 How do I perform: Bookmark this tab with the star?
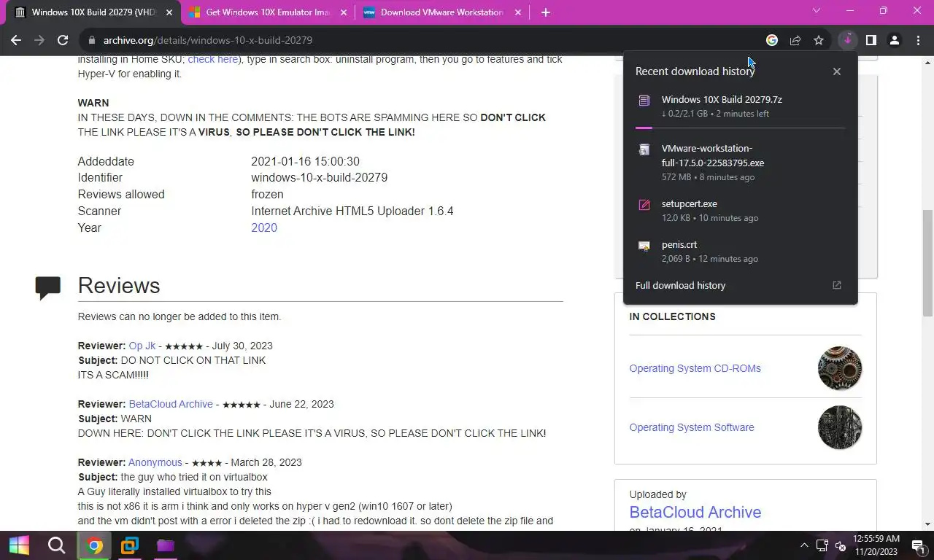(x=819, y=40)
